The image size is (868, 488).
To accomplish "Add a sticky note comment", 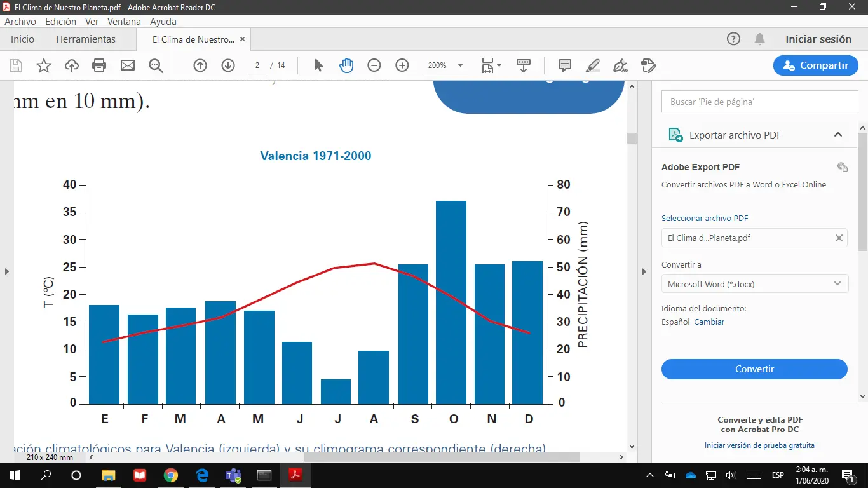I will [x=564, y=65].
